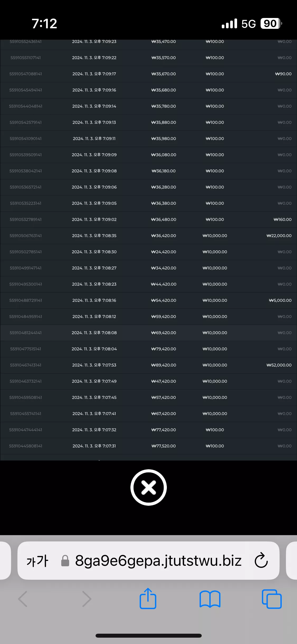Go forward with the Safari right chevron
Screen dimensions: 297x644
[x=87, y=599]
